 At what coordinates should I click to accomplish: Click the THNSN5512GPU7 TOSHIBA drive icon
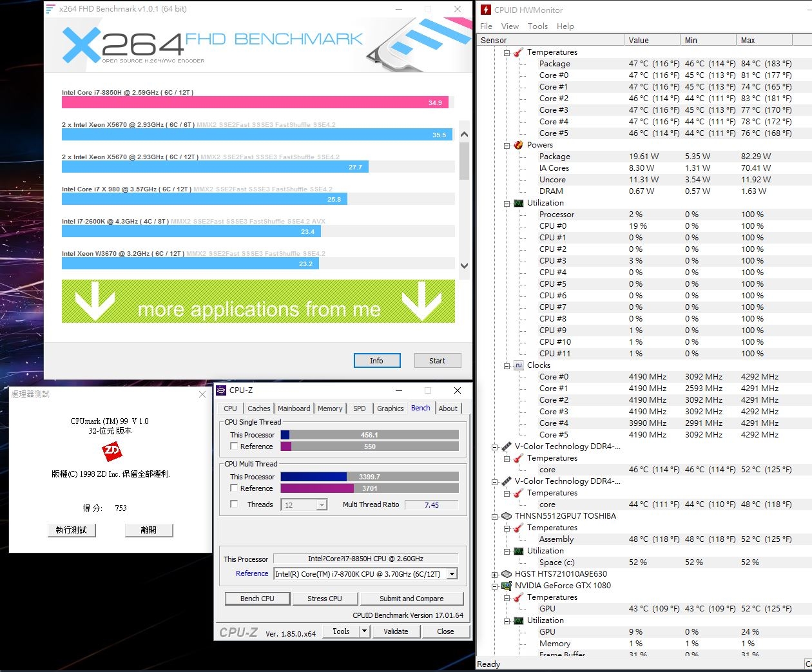506,516
